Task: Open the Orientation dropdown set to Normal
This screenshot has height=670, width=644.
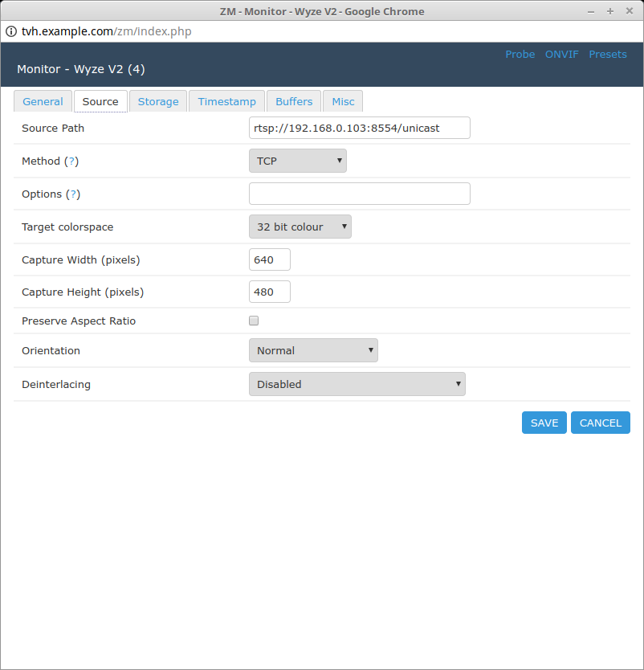Action: [313, 350]
